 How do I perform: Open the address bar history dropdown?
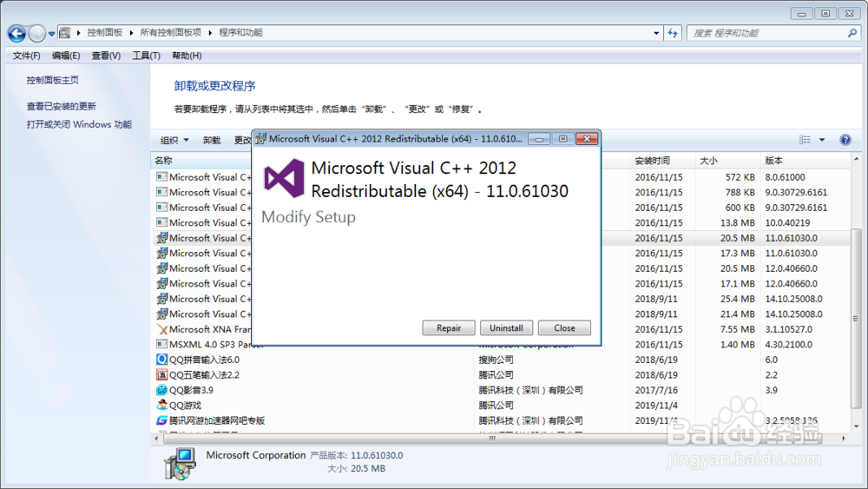[656, 33]
